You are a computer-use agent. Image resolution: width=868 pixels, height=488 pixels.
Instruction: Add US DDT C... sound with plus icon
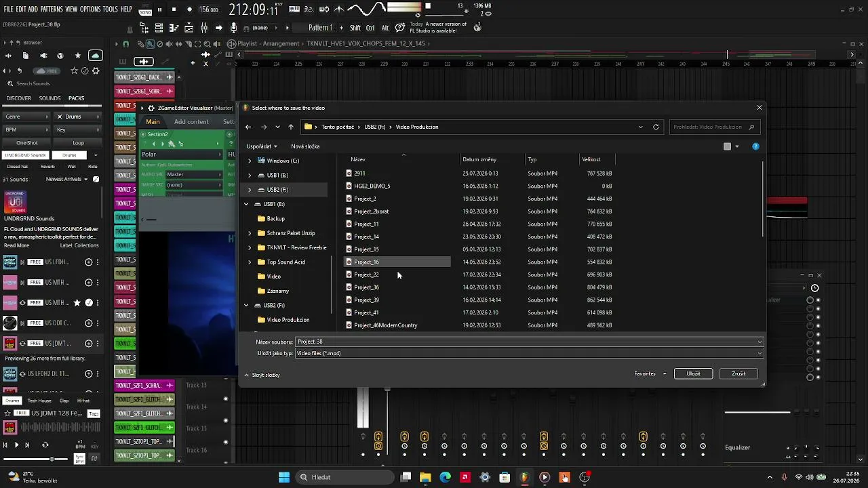89,323
